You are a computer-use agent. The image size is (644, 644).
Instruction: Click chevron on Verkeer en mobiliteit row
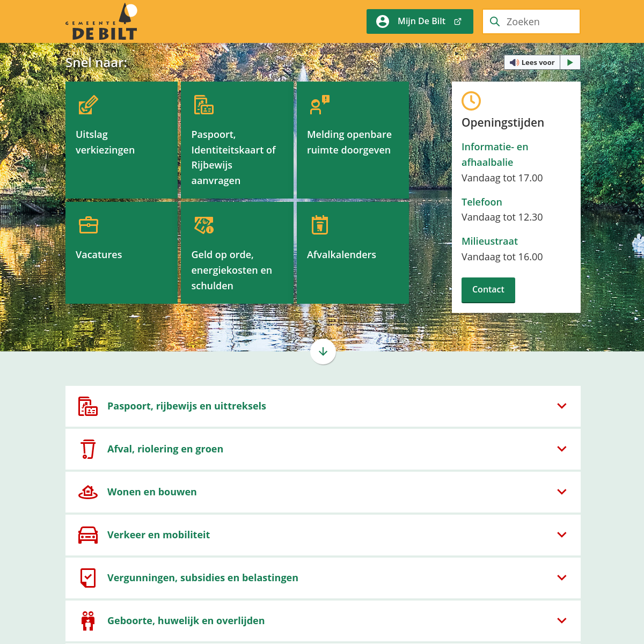(562, 535)
